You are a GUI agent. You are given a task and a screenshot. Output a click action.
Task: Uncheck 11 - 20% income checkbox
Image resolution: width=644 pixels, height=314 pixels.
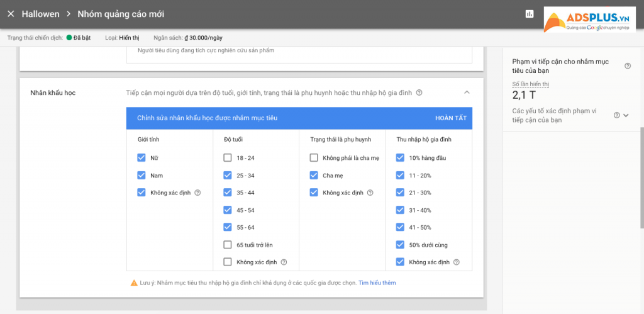[400, 175]
